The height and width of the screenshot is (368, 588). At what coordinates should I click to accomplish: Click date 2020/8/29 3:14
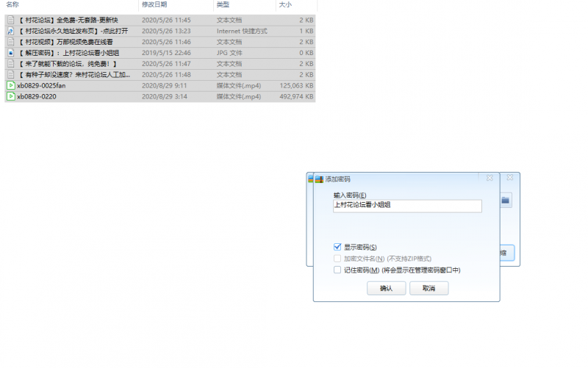point(164,96)
